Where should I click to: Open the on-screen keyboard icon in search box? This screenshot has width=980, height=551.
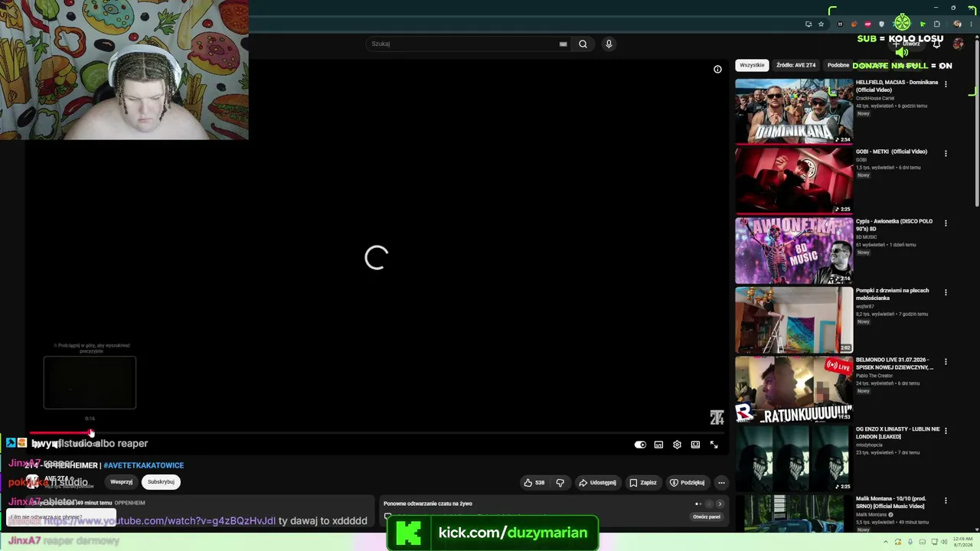pos(563,44)
